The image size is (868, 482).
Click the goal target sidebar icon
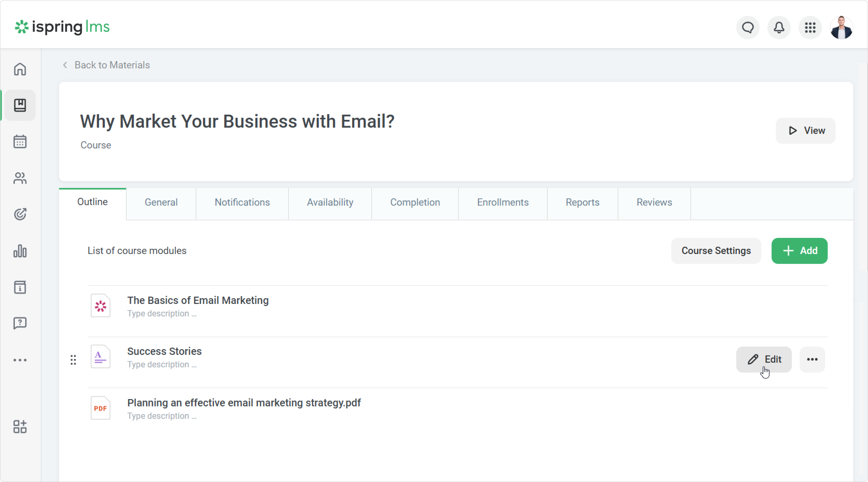click(x=20, y=214)
